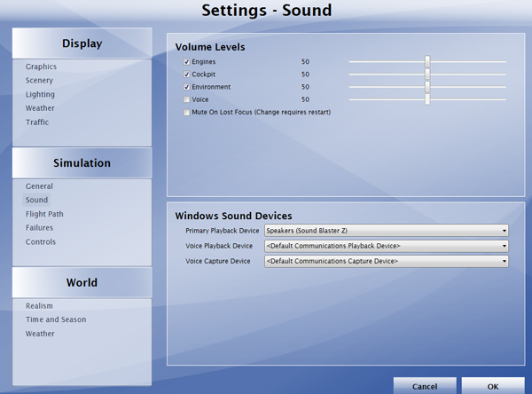The width and height of the screenshot is (532, 394).
Task: Open Time and Season settings
Action: (56, 319)
